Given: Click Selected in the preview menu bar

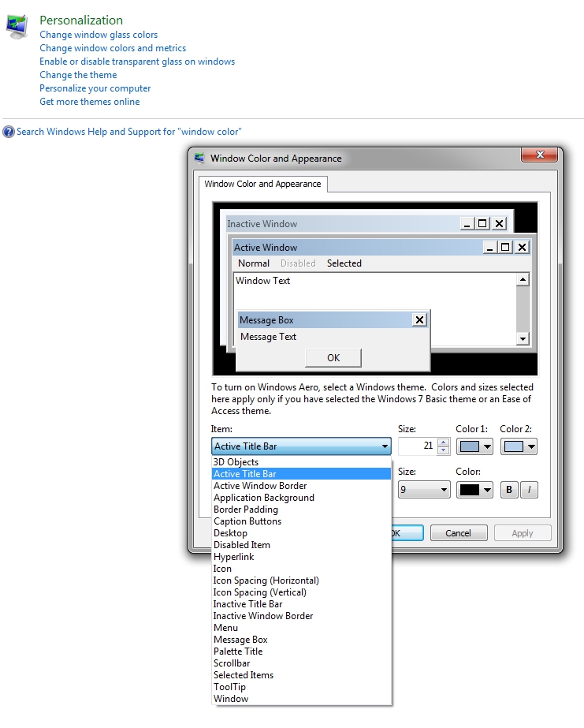Looking at the screenshot, I should point(344,263).
